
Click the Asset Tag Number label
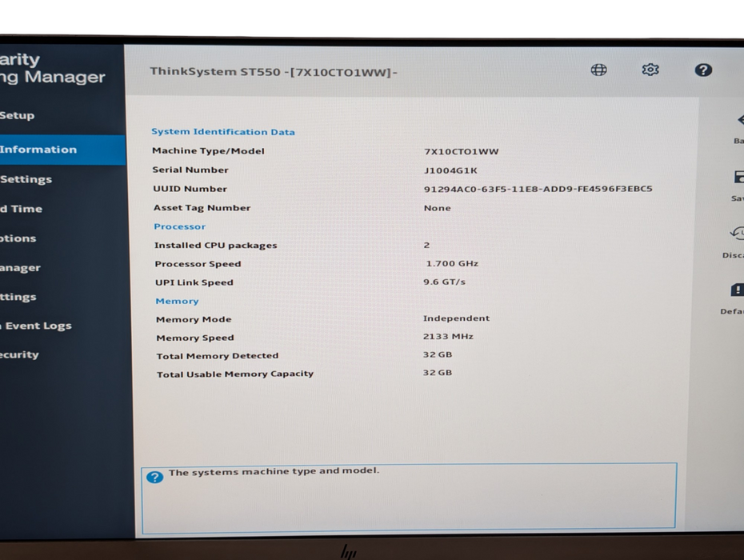pos(202,208)
